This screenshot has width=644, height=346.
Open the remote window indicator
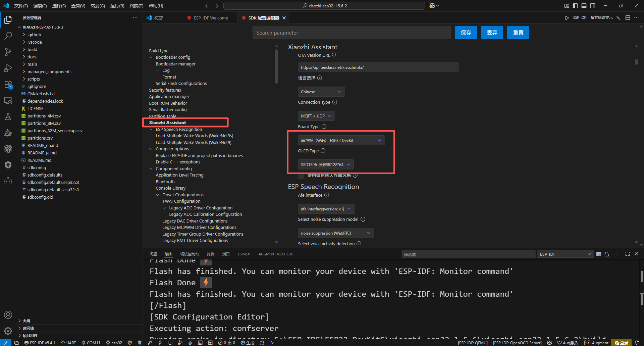pos(6,343)
